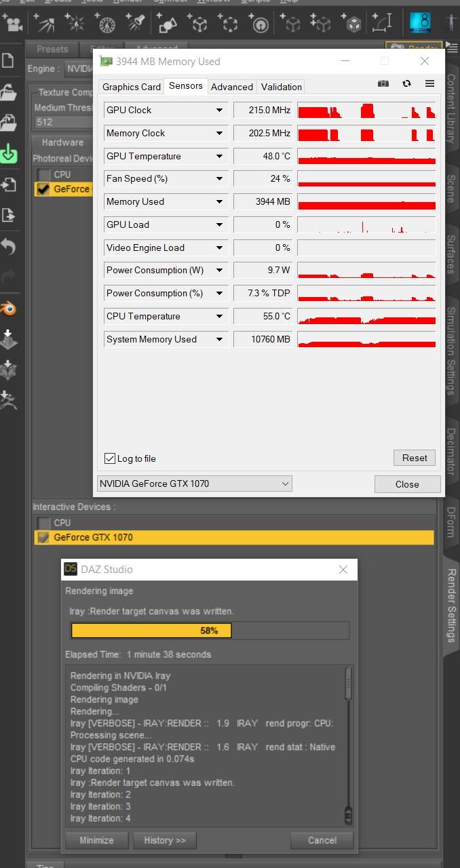
Task: Click the Export file icon
Action: pyautogui.click(x=8, y=216)
